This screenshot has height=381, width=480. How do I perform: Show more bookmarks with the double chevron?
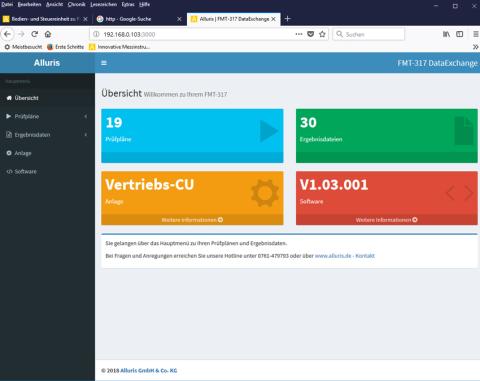[475, 47]
